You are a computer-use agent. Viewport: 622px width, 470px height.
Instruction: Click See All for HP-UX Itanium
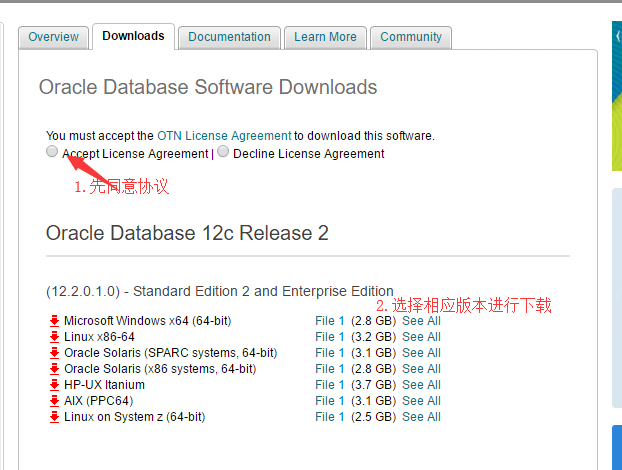tap(421, 385)
